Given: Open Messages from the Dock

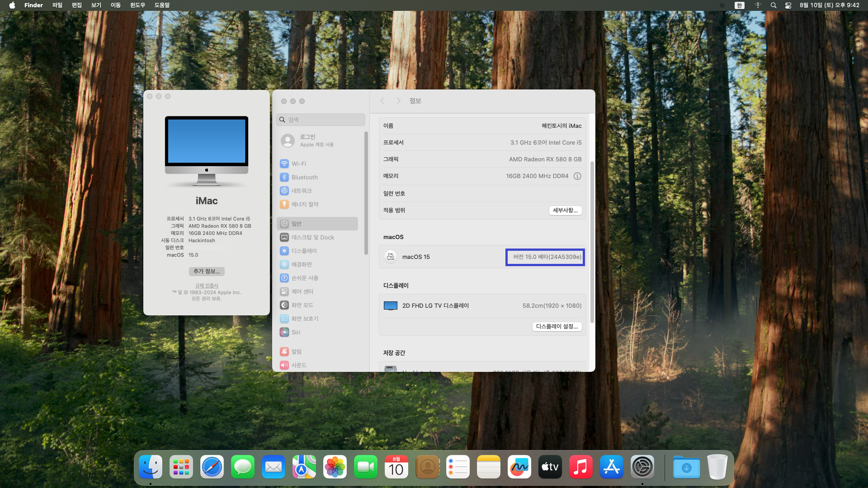Looking at the screenshot, I should pyautogui.click(x=243, y=467).
